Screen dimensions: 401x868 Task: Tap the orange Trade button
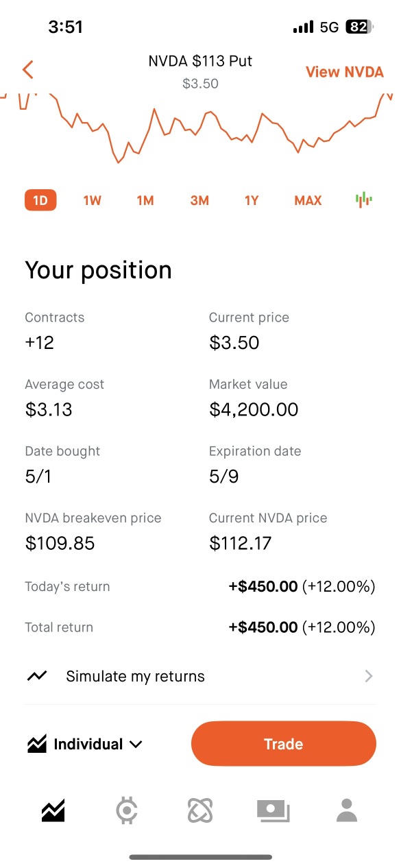tap(284, 744)
